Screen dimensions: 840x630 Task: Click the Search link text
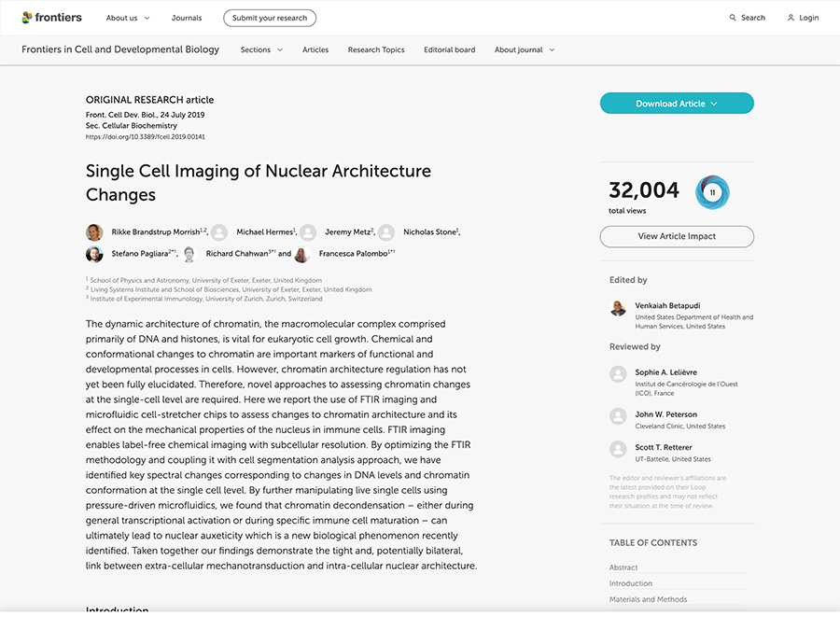pyautogui.click(x=752, y=18)
